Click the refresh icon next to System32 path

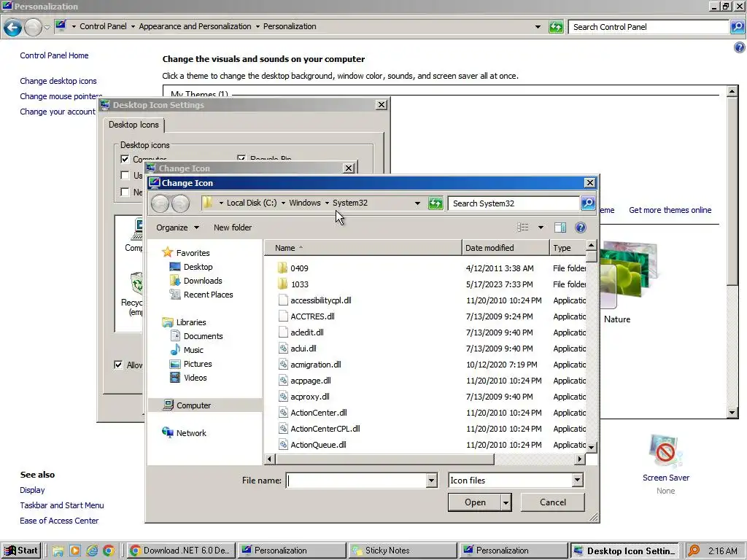coord(436,203)
